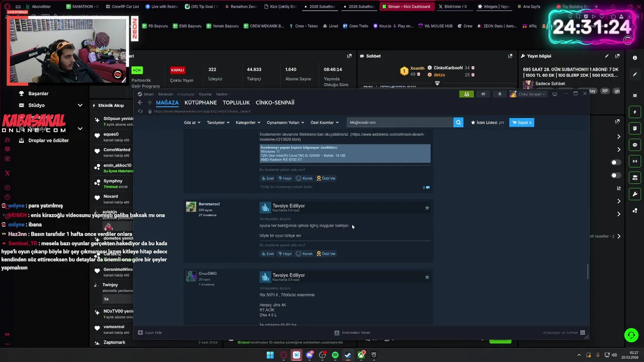The image size is (644, 362).
Task: Click the Steam friends green icon button
Action: pos(466,94)
